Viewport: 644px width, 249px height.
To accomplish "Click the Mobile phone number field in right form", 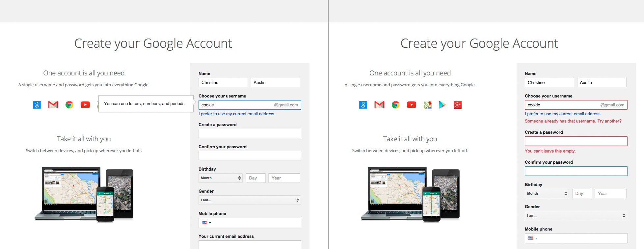I will click(576, 238).
